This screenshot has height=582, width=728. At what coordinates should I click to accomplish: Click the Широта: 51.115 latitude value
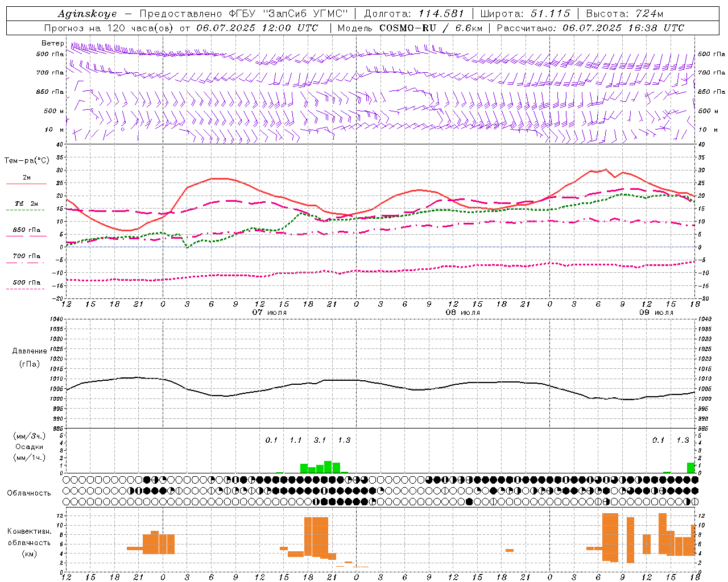(x=525, y=14)
